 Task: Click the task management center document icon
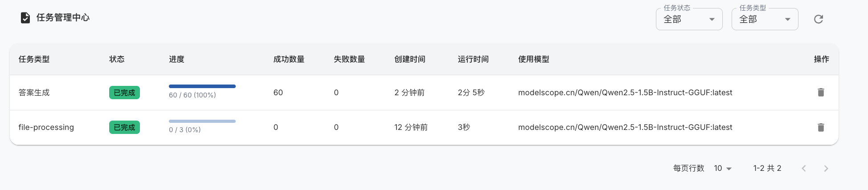pos(25,18)
